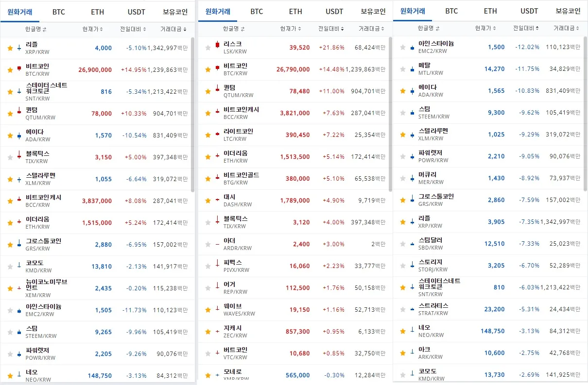Sort by 한글명 in the left panel header
Image resolution: width=588 pixels, height=385 pixels.
[x=35, y=30]
